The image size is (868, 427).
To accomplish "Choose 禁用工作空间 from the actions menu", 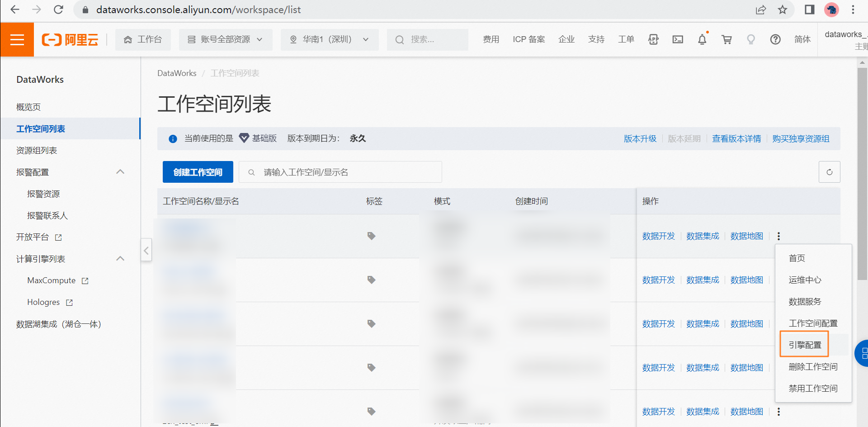I will pos(813,389).
